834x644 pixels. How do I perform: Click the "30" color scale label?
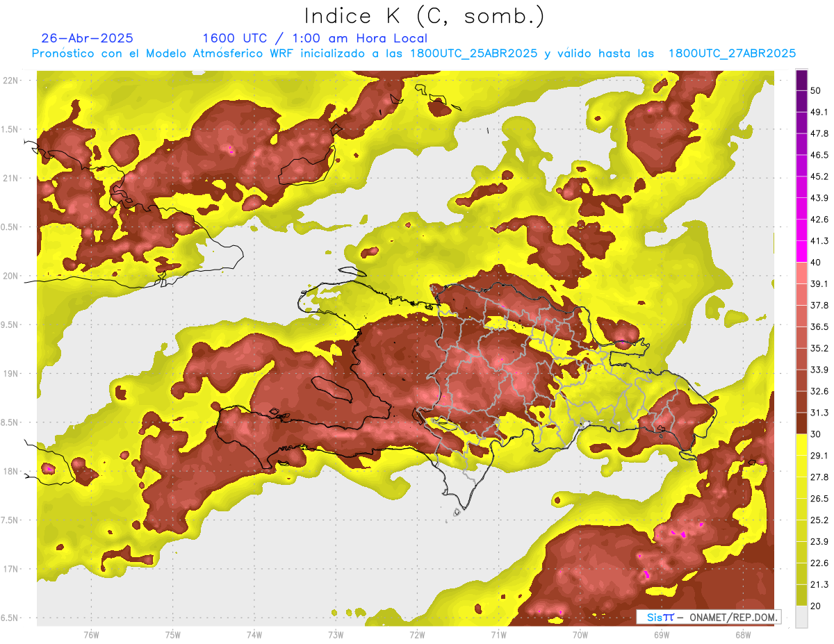pos(816,434)
